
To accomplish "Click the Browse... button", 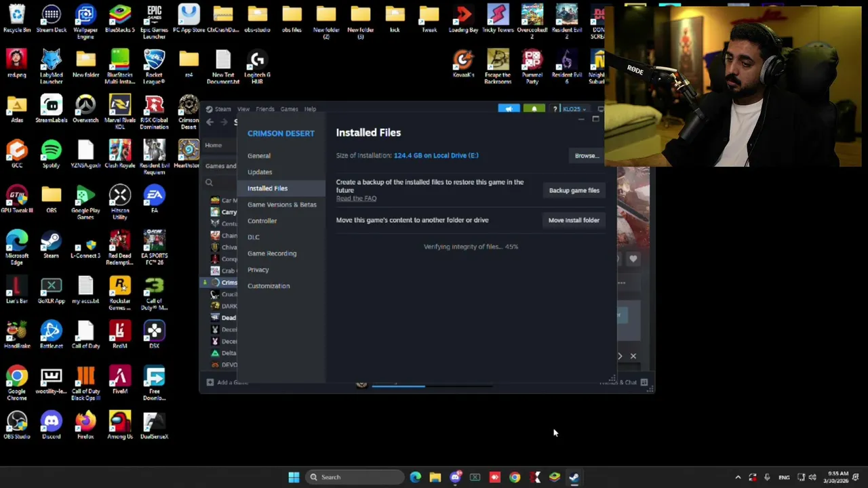I will 587,156.
